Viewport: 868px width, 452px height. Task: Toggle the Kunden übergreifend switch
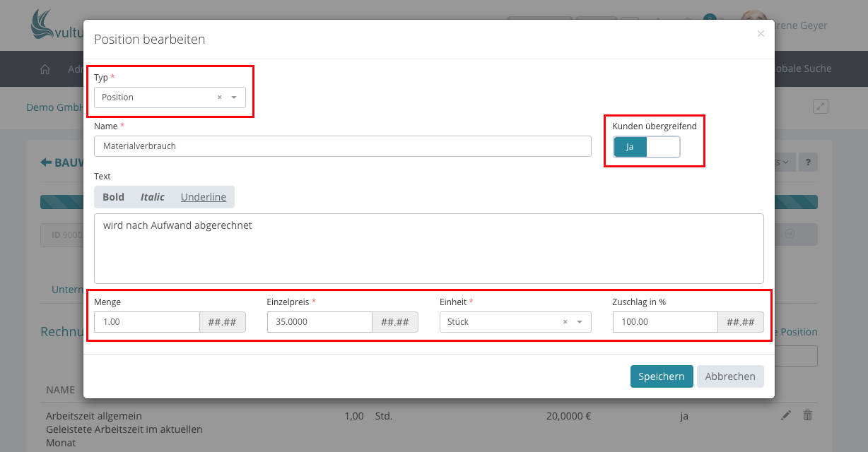(646, 147)
